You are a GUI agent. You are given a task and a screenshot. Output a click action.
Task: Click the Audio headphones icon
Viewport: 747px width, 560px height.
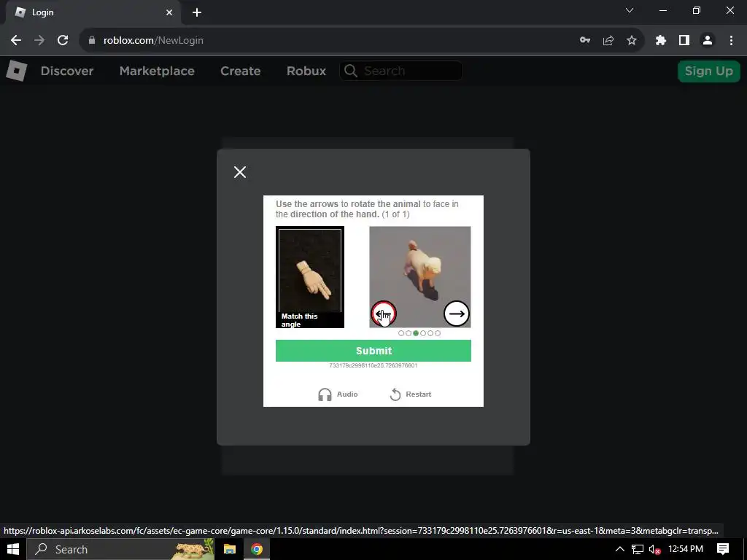coord(325,394)
